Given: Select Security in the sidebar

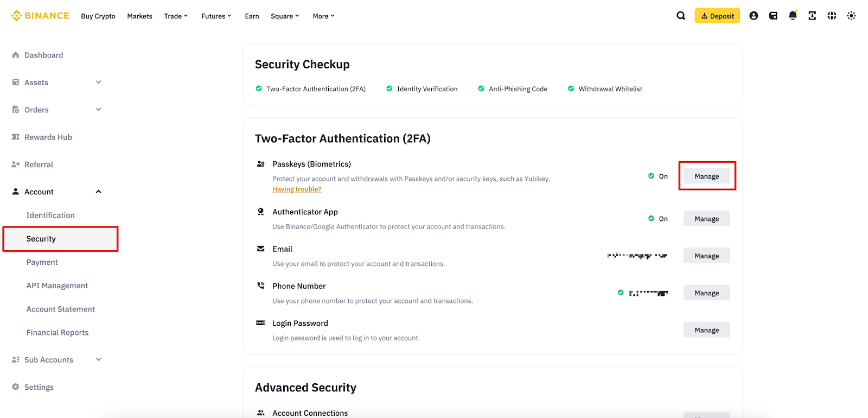Looking at the screenshot, I should pos(41,239).
